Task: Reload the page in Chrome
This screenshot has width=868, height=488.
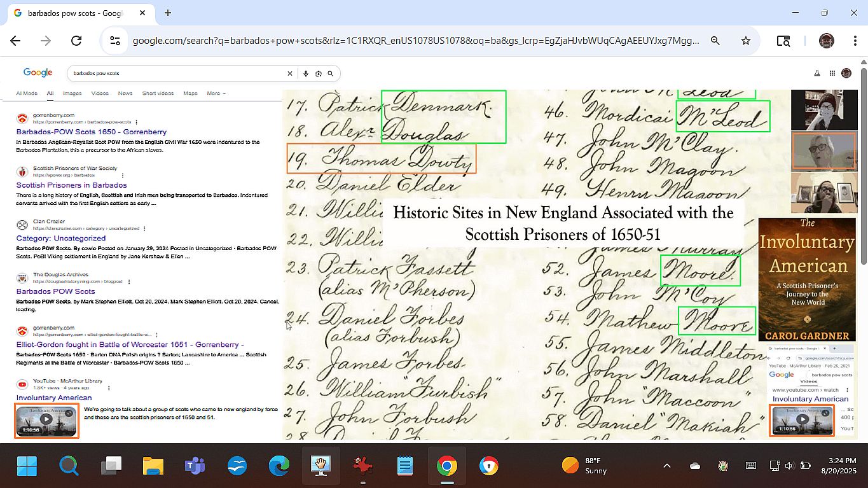Action: (76, 41)
